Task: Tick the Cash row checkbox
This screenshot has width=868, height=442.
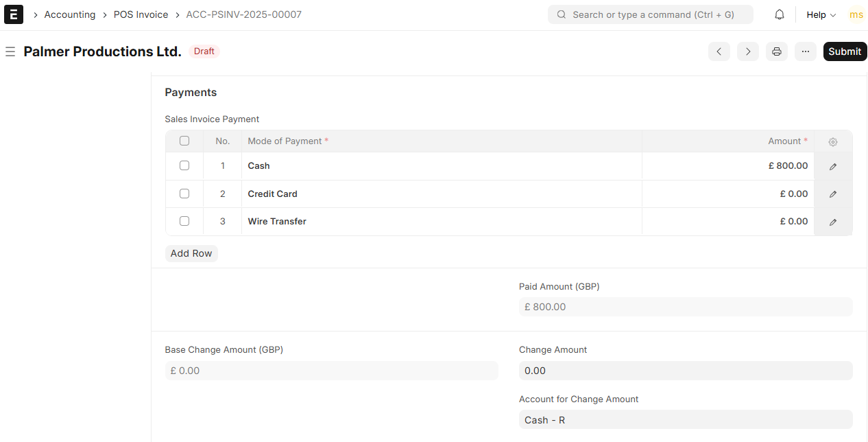Action: click(x=184, y=165)
